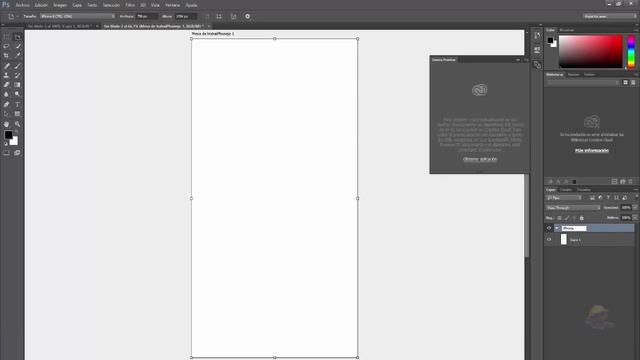The height and width of the screenshot is (360, 640).
Task: Open the Edición menu
Action: click(41, 5)
